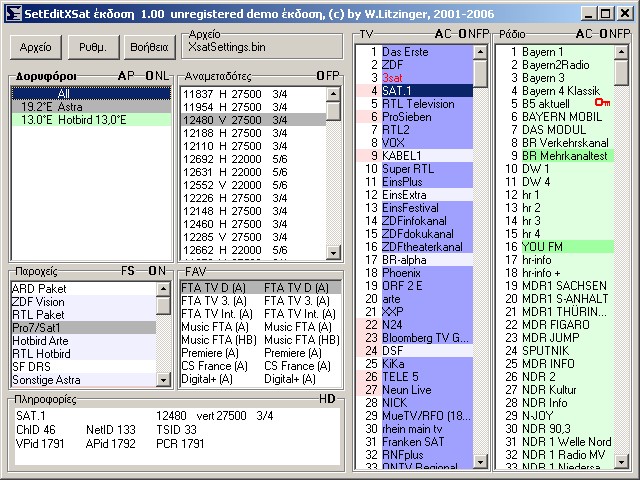Toggle the AP letters in Δορυφόροι header
640x480 pixels.
click(x=125, y=75)
